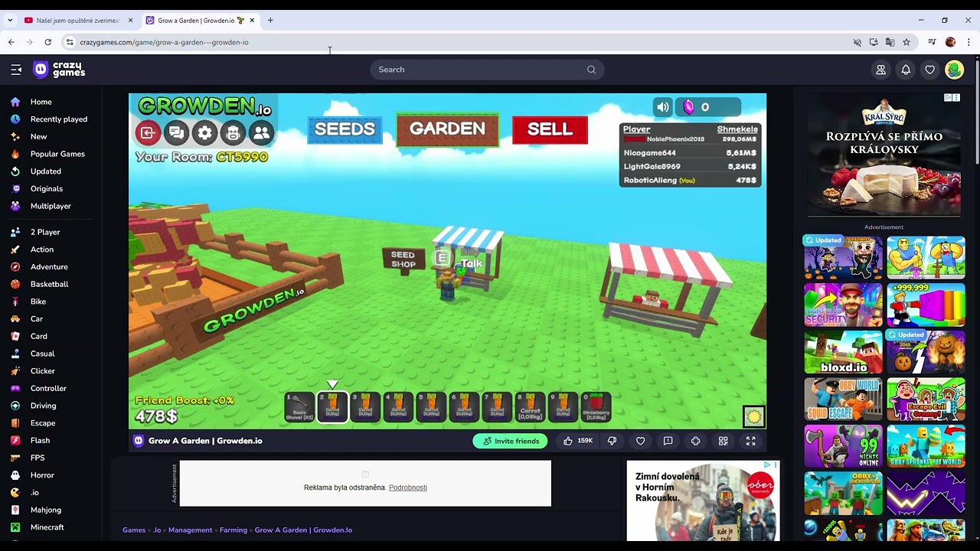Report a bug flag icon below game

click(668, 441)
